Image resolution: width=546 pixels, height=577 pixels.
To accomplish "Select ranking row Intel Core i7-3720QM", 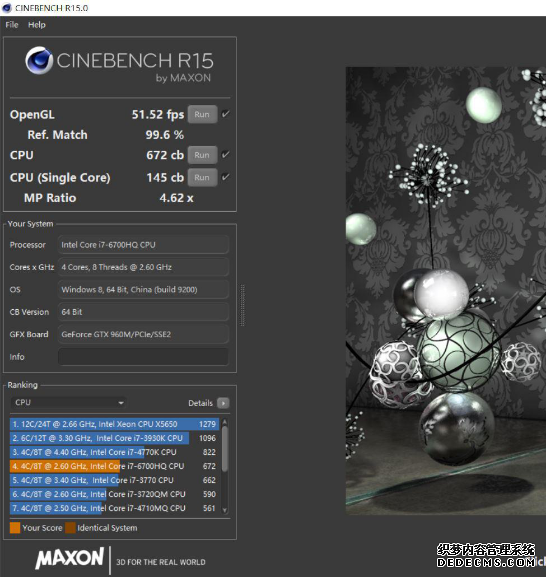I will click(x=114, y=494).
